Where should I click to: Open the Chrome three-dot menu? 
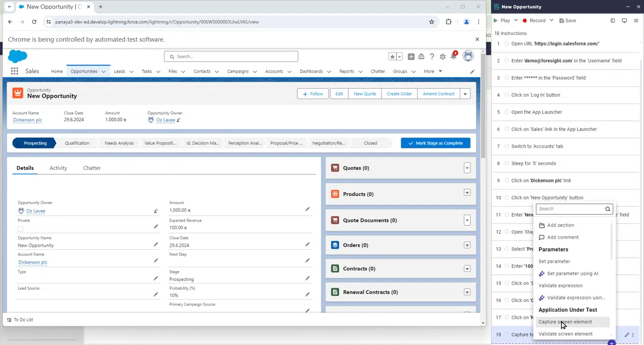point(478,22)
